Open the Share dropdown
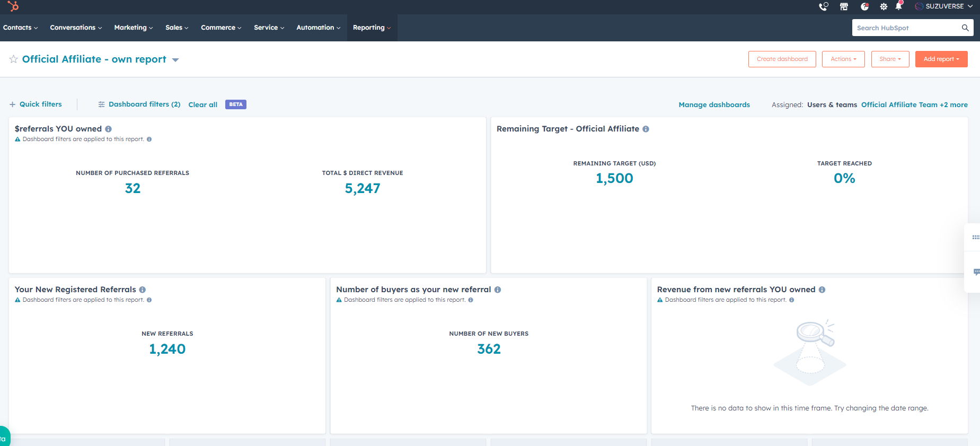Screen dimensions: 980x446 pyautogui.click(x=890, y=59)
